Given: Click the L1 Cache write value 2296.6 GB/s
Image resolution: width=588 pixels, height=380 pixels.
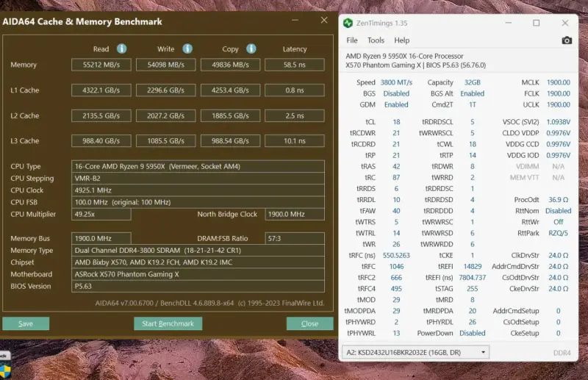Looking at the screenshot, I should (166, 90).
